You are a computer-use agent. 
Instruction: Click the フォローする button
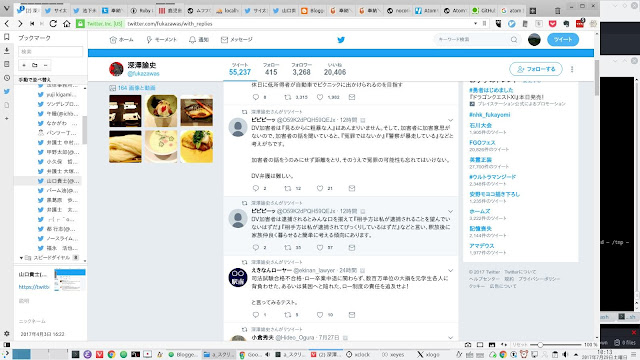pos(536,69)
